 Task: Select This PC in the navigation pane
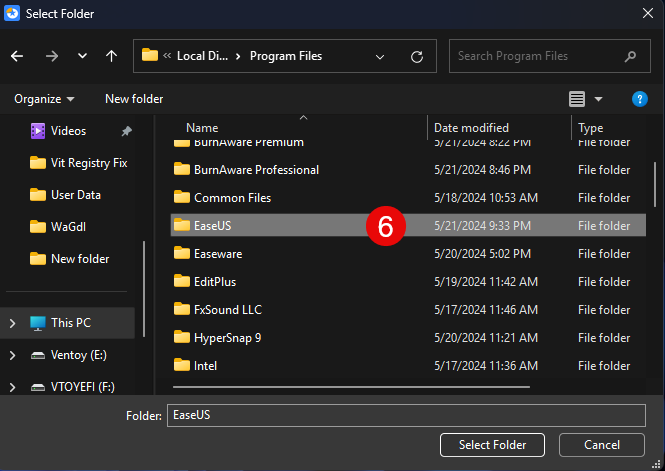pyautogui.click(x=67, y=323)
